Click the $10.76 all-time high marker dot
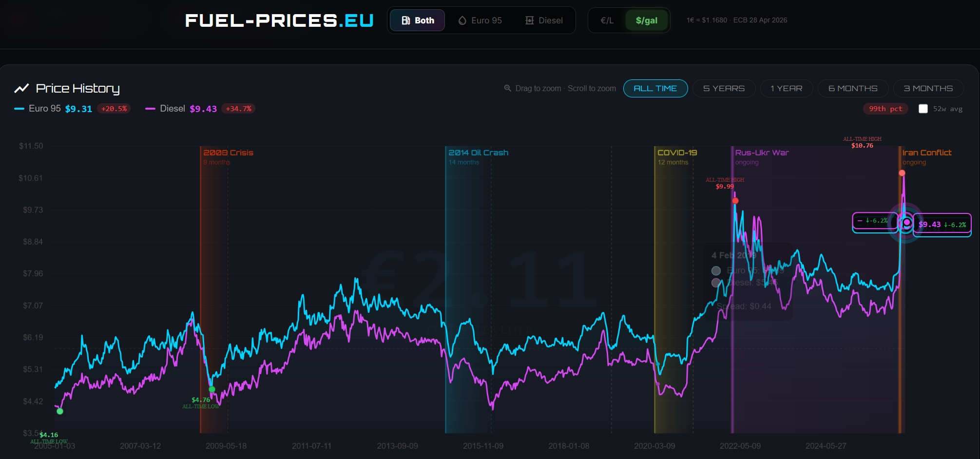Viewport: 980px width, 459px height. (902, 173)
